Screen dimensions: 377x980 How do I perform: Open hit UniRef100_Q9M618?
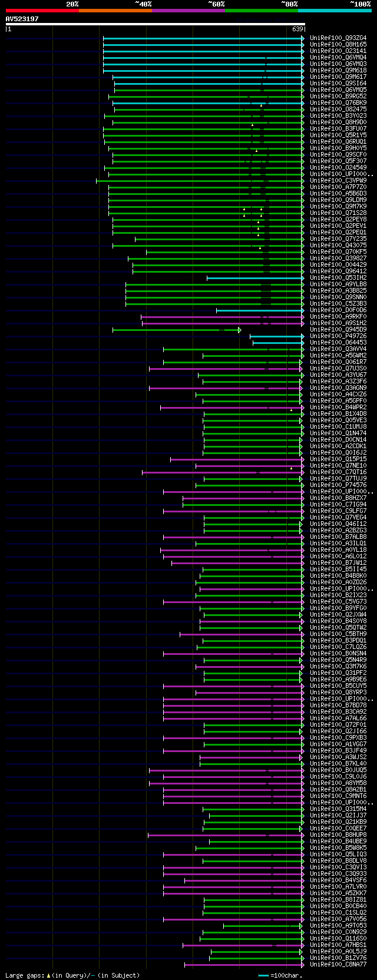tap(338, 71)
